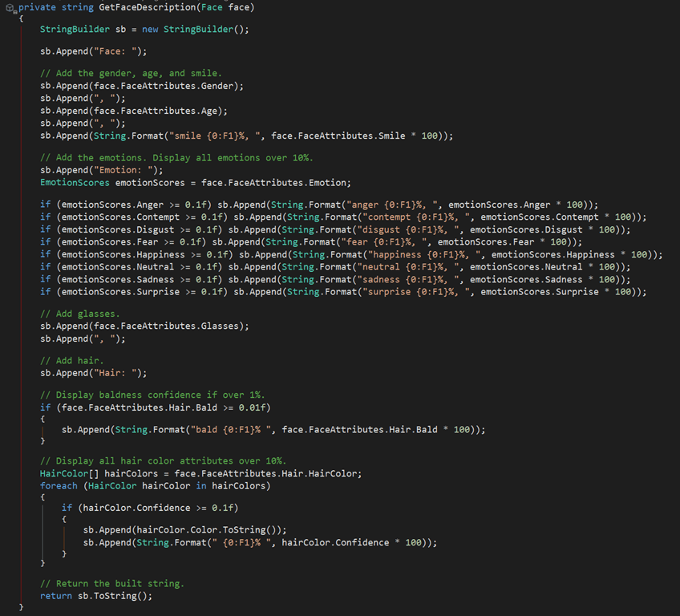
Task: Click the Add glasses comment
Action: (79, 314)
